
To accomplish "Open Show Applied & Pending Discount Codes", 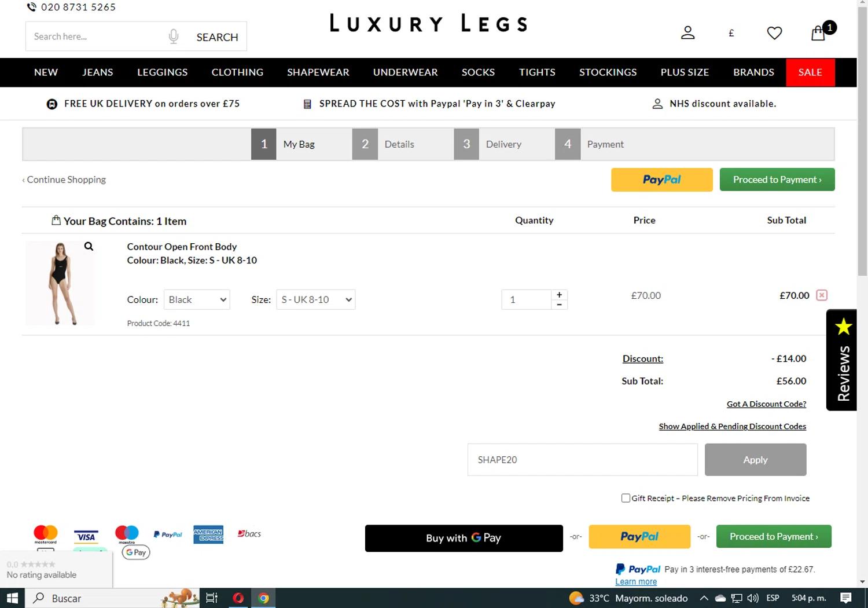I will (x=732, y=426).
